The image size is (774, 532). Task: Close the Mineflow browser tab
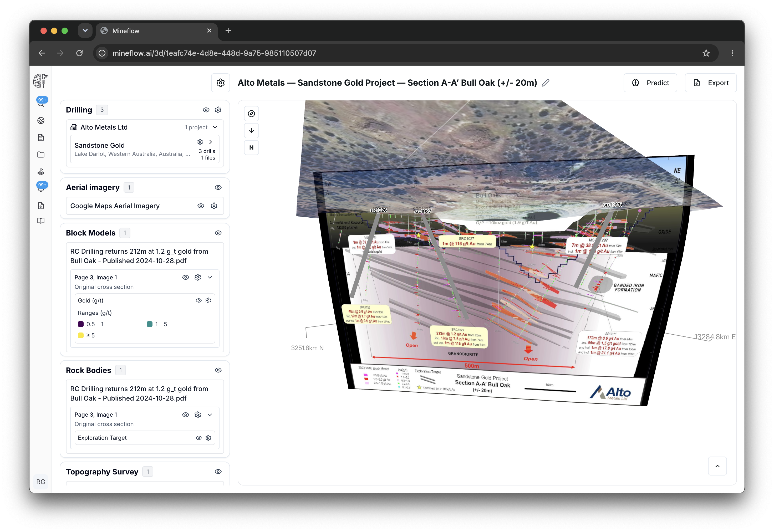(209, 31)
